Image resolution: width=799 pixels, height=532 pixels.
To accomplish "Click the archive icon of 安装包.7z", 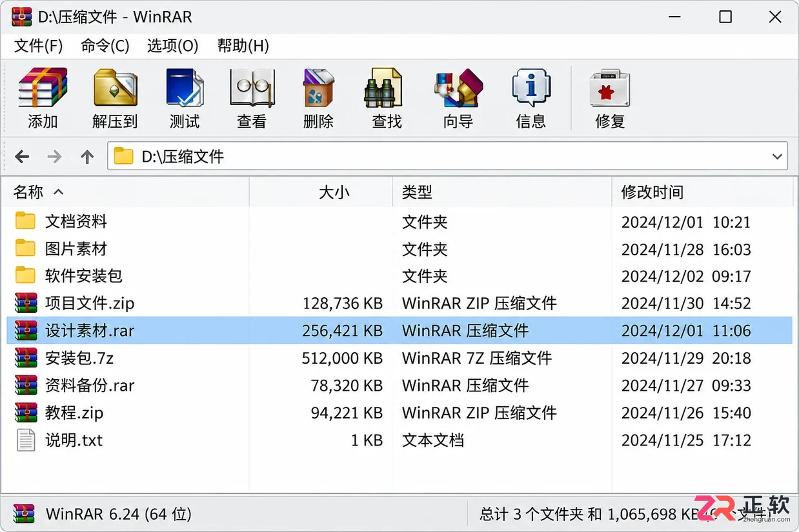I will (26, 357).
